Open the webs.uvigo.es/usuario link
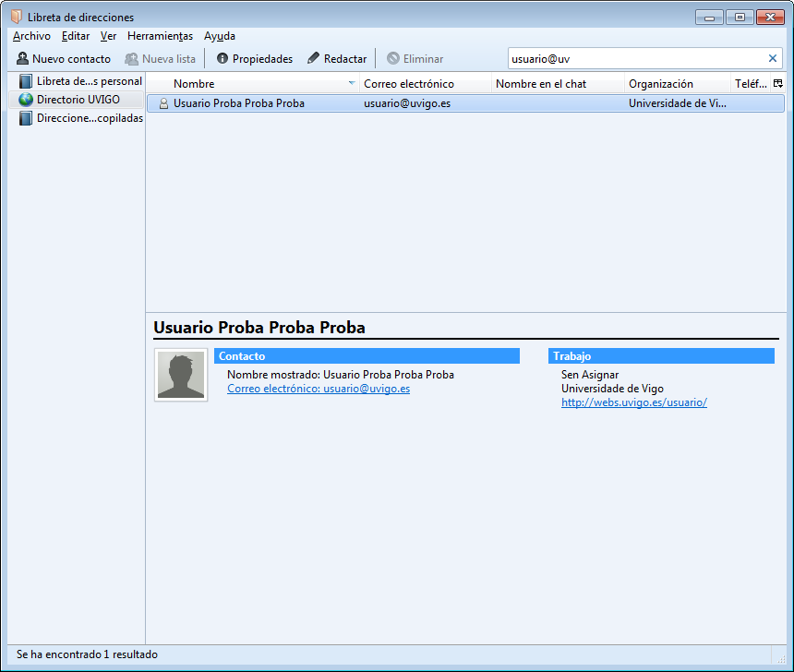Screen dimensions: 794x672 pyautogui.click(x=634, y=402)
